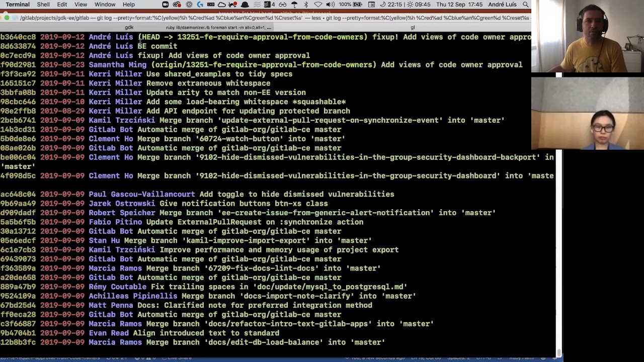Click commit hash 14b3cd31

click(18, 130)
